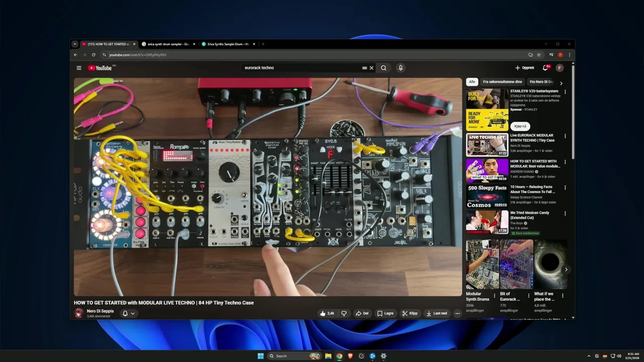Screen dimensions: 644x362
Task: Download the video with Last ned
Action: (437, 313)
